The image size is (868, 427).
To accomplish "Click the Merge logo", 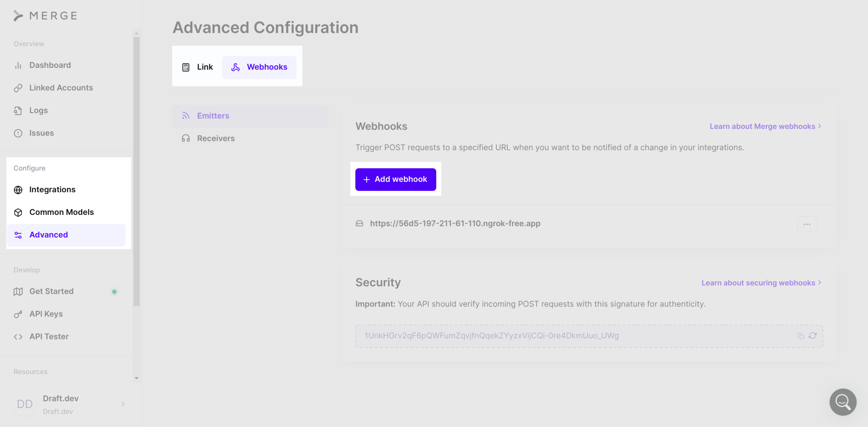I will (46, 16).
